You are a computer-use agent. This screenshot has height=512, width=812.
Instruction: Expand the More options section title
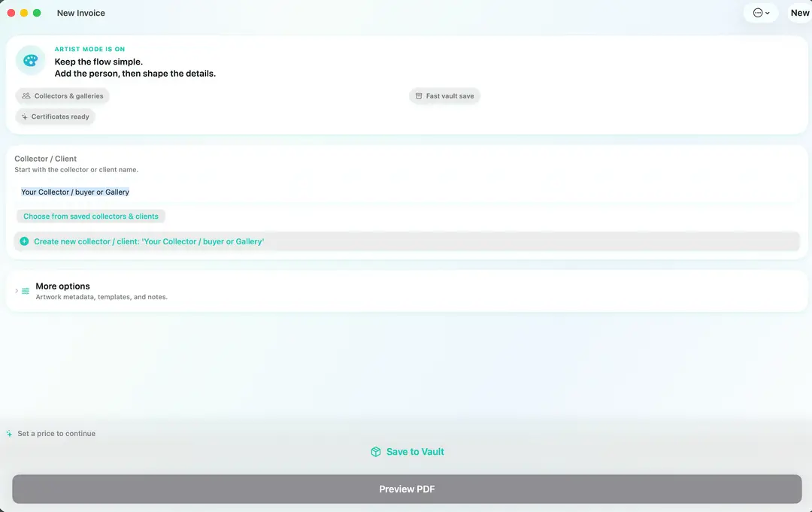tap(62, 286)
